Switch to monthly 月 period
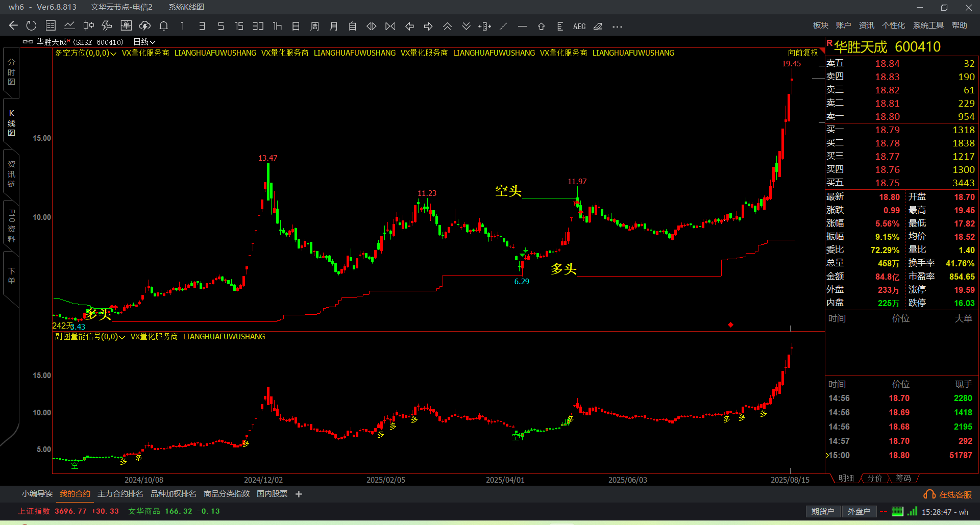980x525 pixels. pyautogui.click(x=334, y=26)
